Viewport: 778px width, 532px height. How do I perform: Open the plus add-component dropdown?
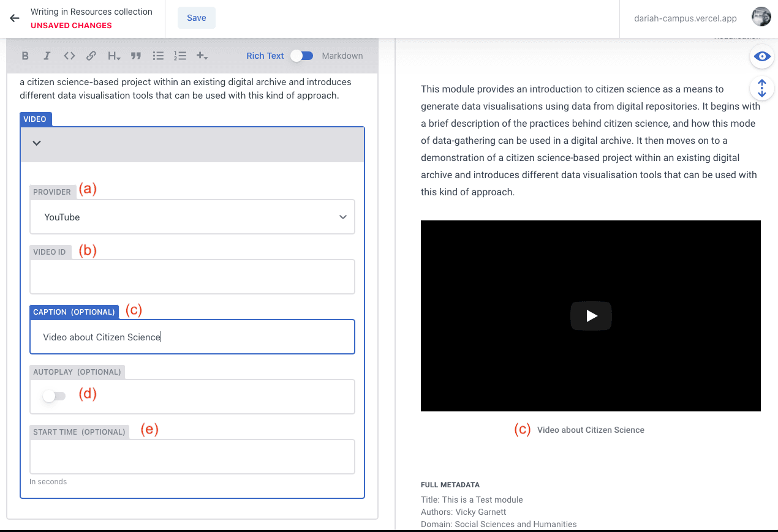pos(202,56)
